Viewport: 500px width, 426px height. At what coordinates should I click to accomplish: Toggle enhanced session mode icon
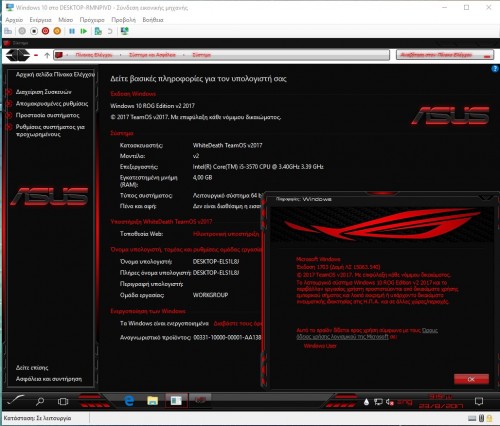[125, 31]
